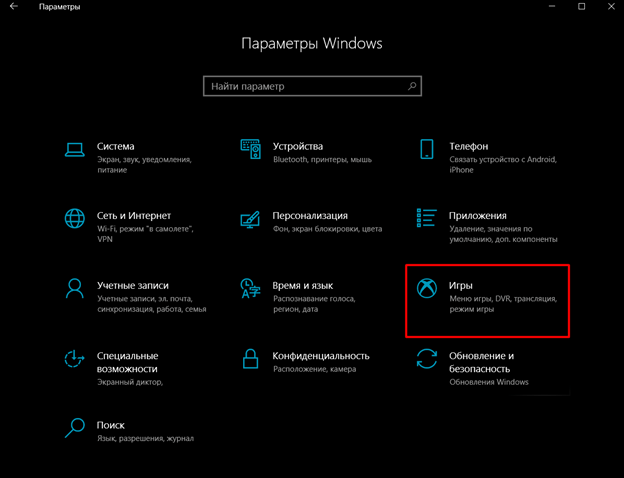This screenshot has height=478, width=624.
Task: Minimize the Параметры window
Action: [x=552, y=7]
